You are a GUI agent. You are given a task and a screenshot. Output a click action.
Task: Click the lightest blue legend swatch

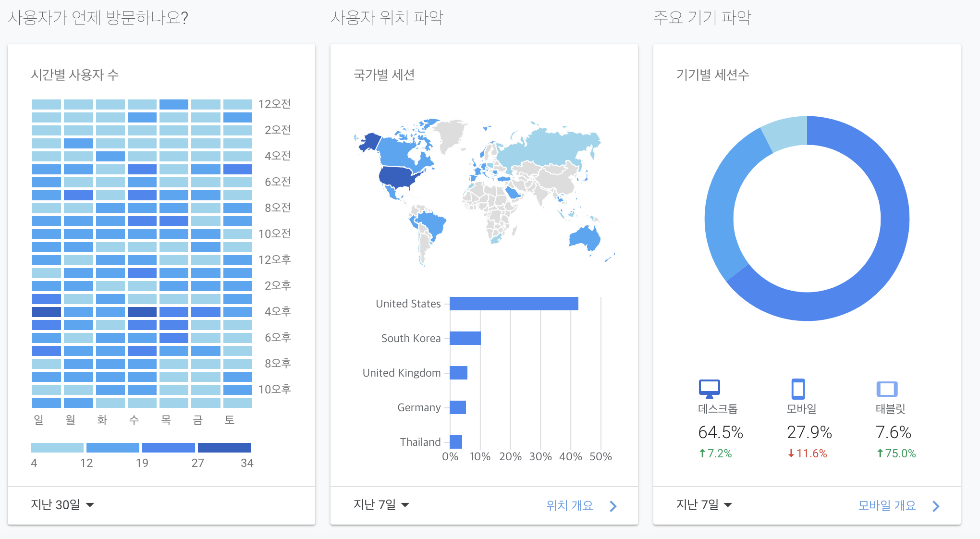(x=57, y=448)
